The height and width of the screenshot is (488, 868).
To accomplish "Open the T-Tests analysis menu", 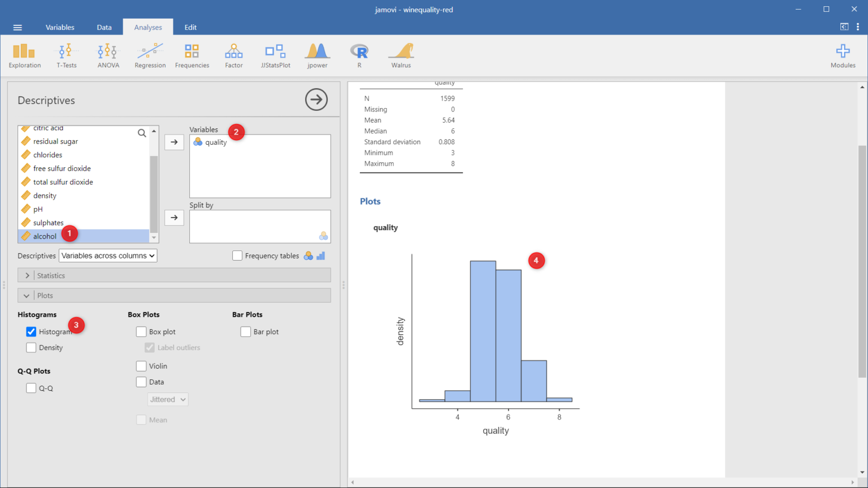I will 66,55.
